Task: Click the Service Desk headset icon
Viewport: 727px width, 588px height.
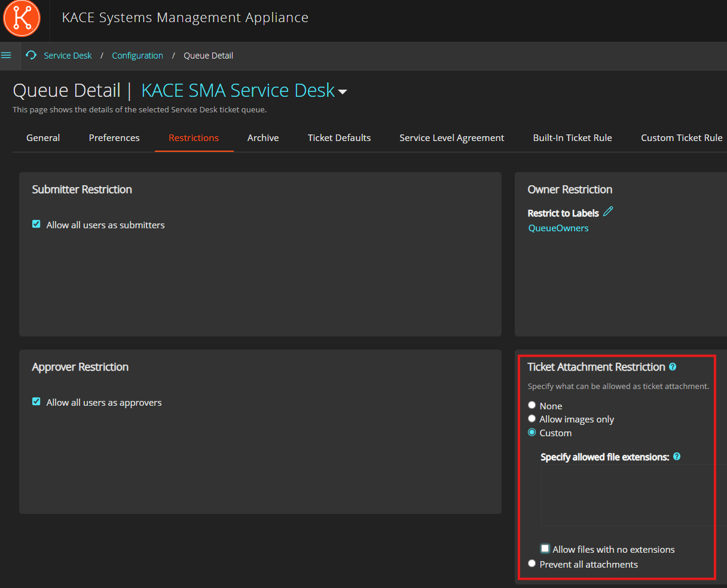Action: (31, 55)
